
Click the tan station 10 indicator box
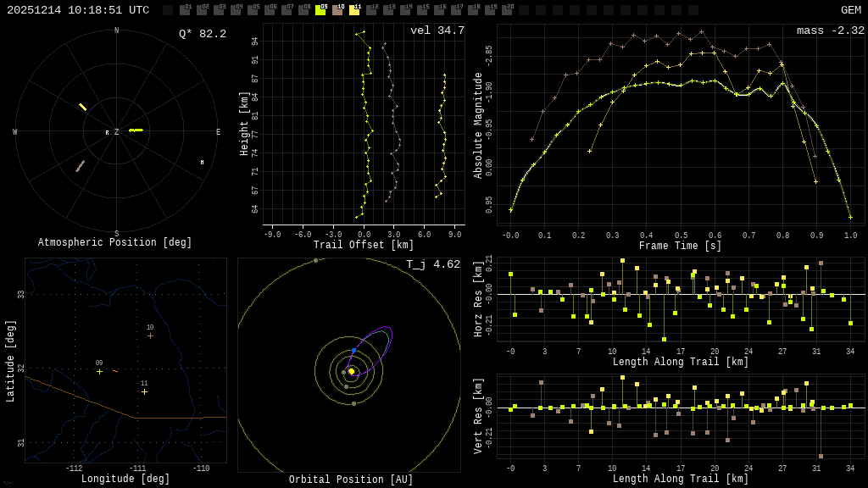click(337, 10)
